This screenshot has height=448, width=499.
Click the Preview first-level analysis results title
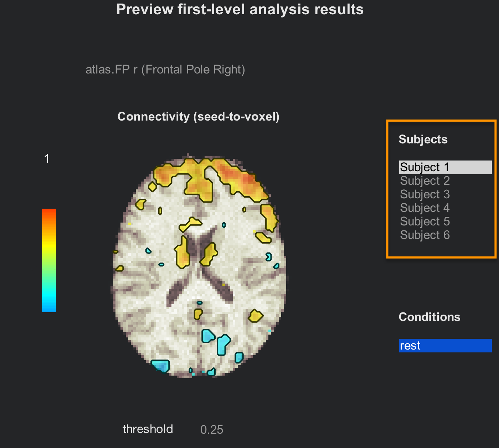click(x=240, y=10)
